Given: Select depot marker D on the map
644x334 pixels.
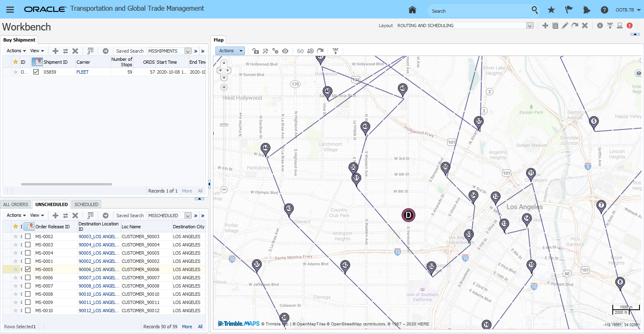Looking at the screenshot, I should click(x=408, y=215).
